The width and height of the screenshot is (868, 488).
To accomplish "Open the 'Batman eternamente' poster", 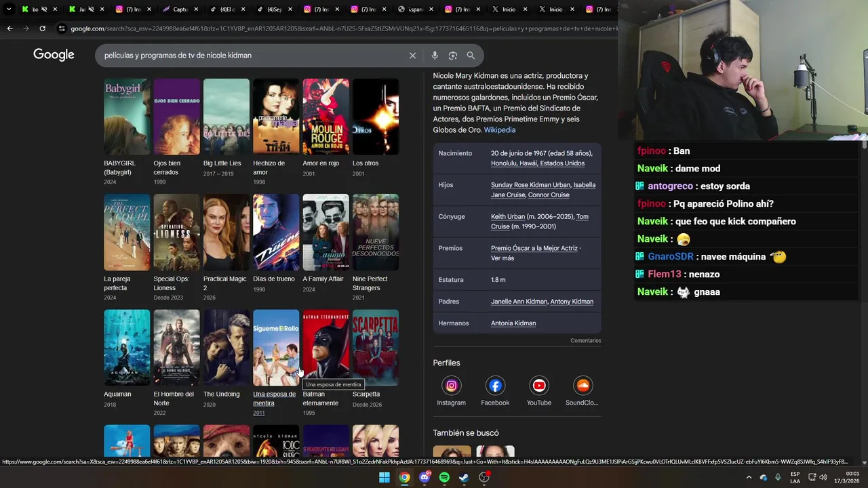I will click(x=325, y=348).
